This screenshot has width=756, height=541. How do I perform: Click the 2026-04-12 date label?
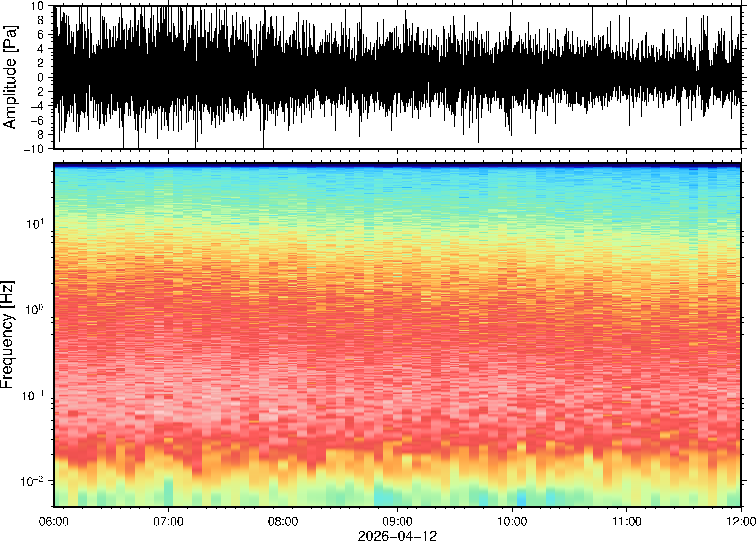(397, 535)
